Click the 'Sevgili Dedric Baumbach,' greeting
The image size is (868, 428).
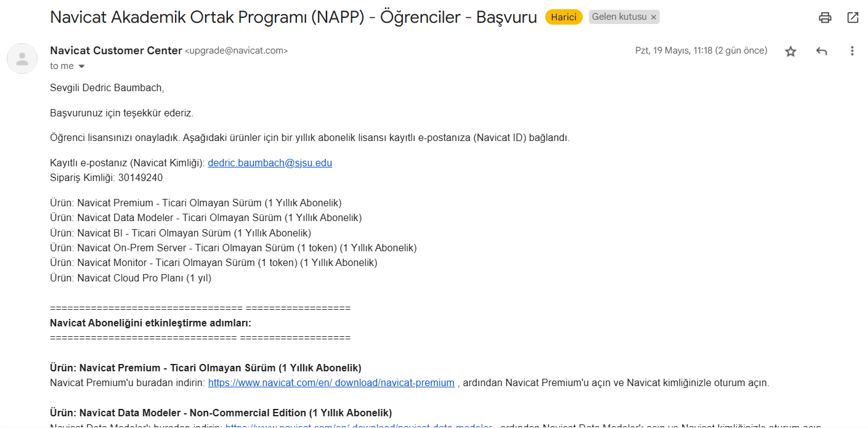click(107, 88)
